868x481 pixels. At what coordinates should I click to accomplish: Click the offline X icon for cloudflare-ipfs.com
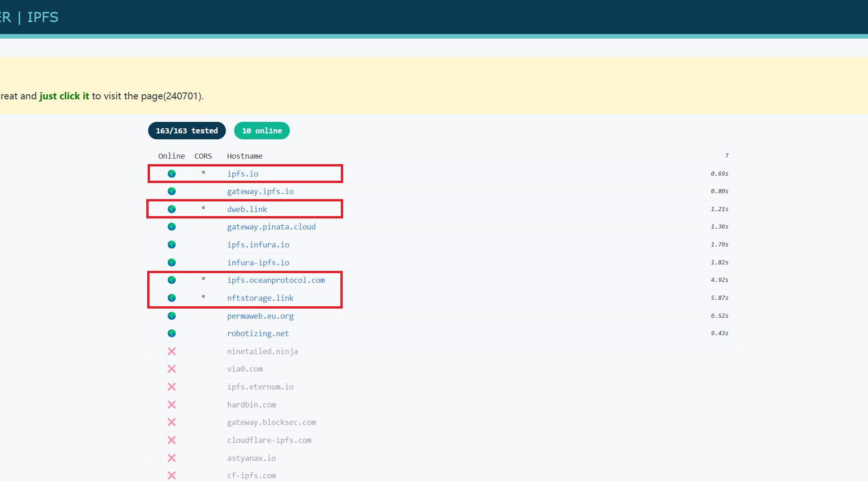coord(172,440)
